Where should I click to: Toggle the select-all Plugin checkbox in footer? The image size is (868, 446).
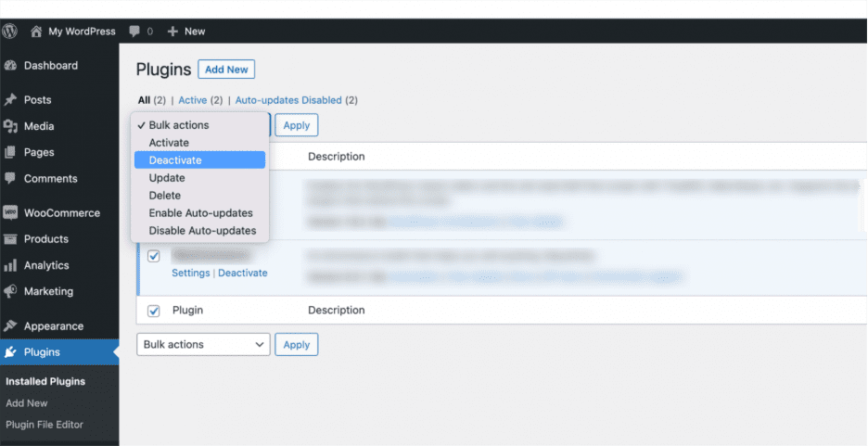(154, 311)
